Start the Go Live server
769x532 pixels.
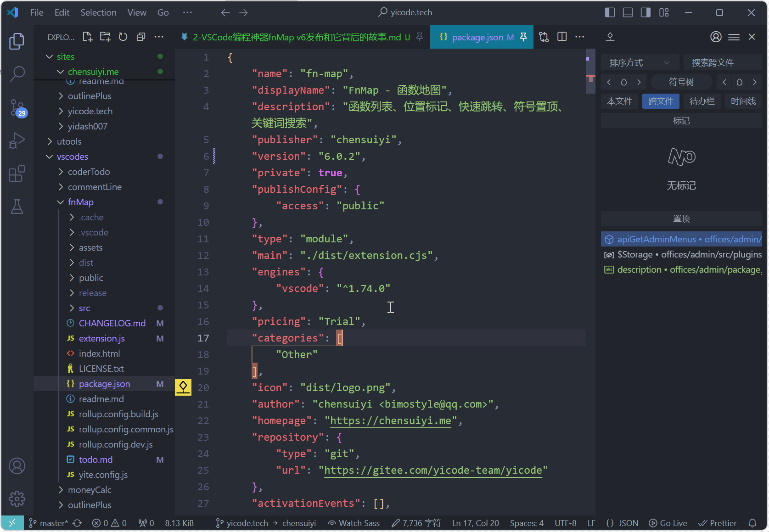668,523
